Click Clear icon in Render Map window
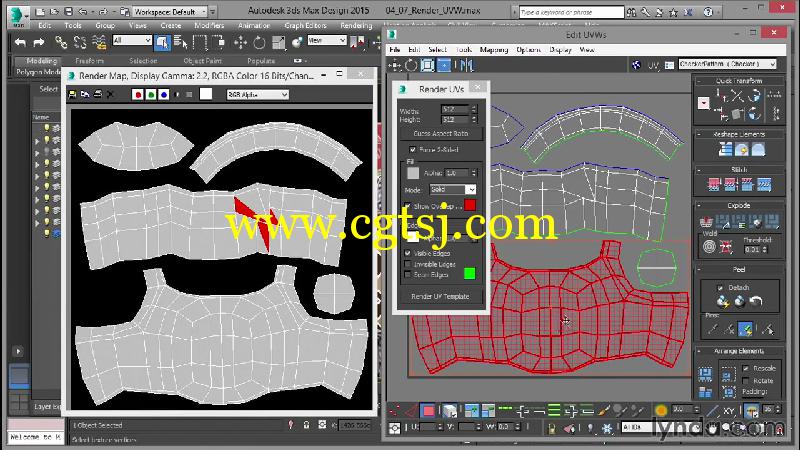 [x=110, y=94]
